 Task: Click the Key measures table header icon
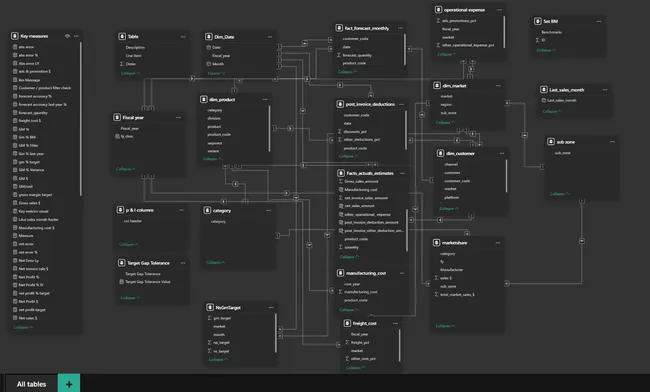pos(15,36)
